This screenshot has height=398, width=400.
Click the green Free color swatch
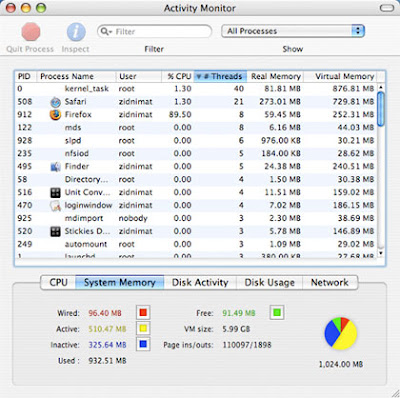[277, 313]
